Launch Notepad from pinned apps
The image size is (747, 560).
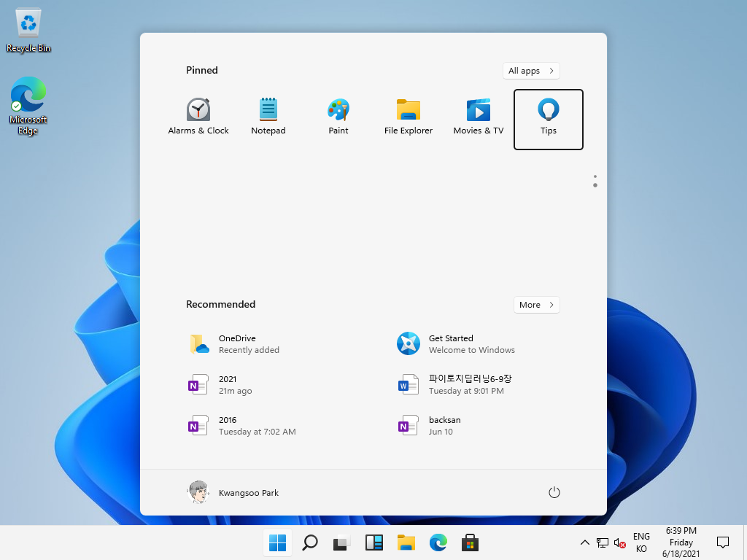(268, 117)
